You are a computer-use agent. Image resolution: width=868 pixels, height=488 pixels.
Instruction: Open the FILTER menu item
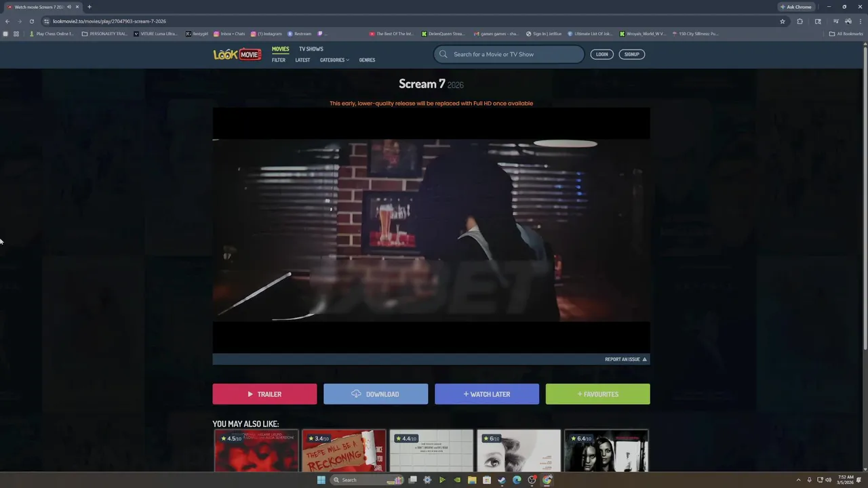(279, 60)
